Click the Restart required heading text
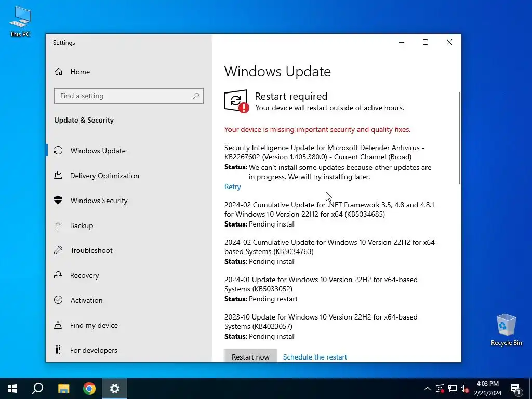 [291, 96]
